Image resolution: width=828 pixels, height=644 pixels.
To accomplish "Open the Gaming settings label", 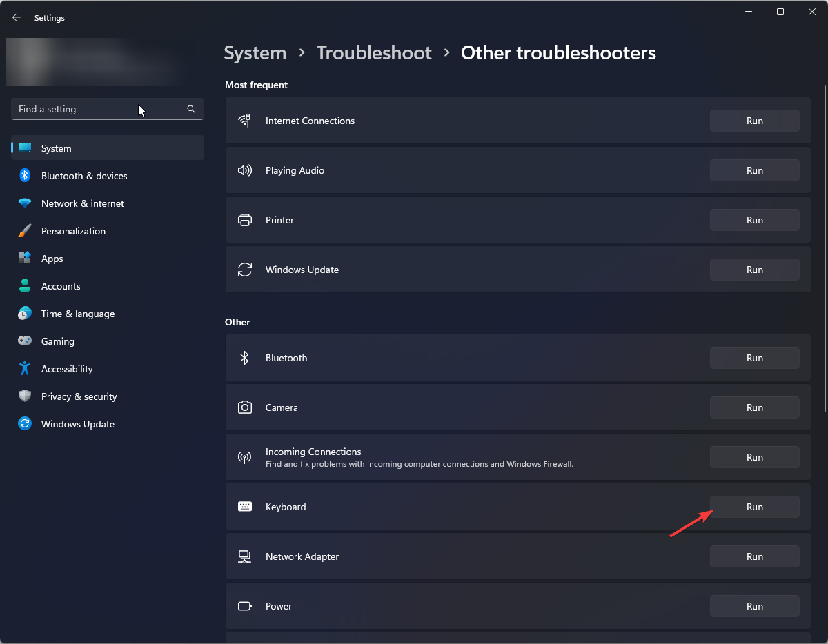I will tap(58, 341).
